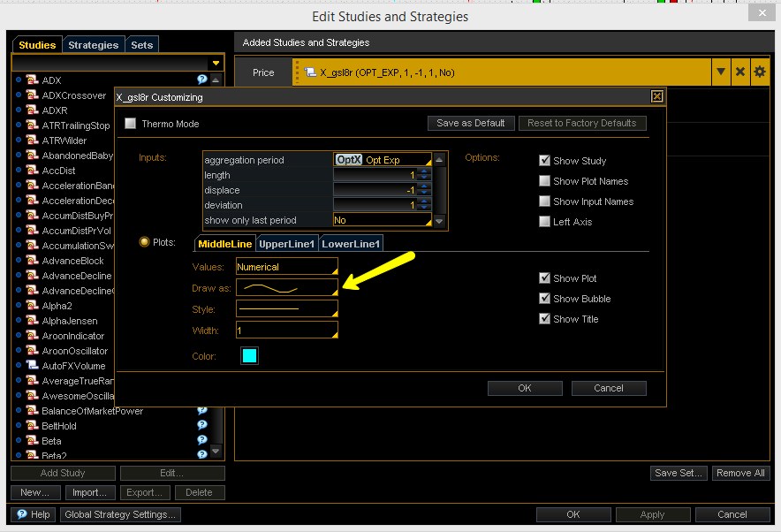Click the X_gsl8r script icon in added studies
The width and height of the screenshot is (781, 532).
[x=310, y=72]
